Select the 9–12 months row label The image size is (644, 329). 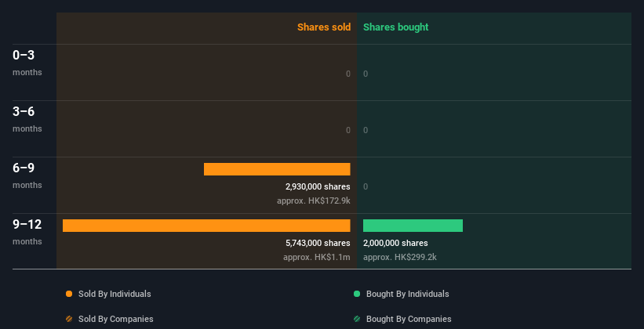[x=27, y=232]
